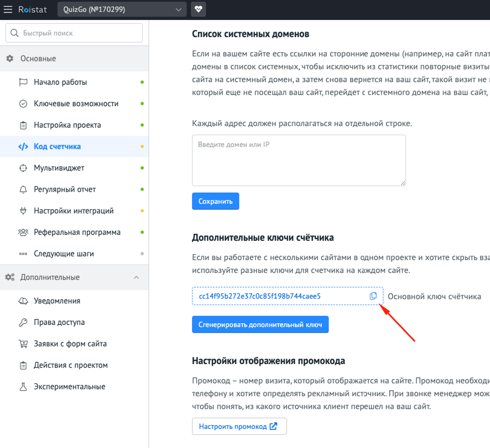Click the Основные gear icon
This screenshot has height=448, width=490.
coord(10,59)
